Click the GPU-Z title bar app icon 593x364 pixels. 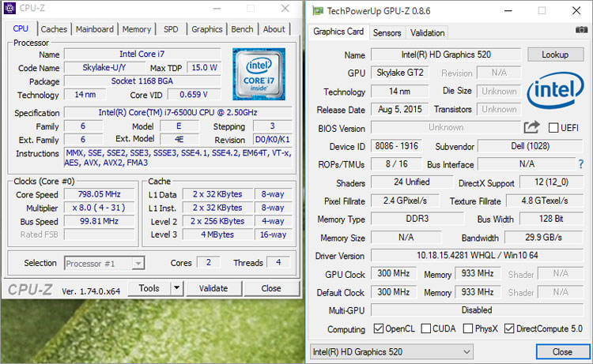pos(318,10)
